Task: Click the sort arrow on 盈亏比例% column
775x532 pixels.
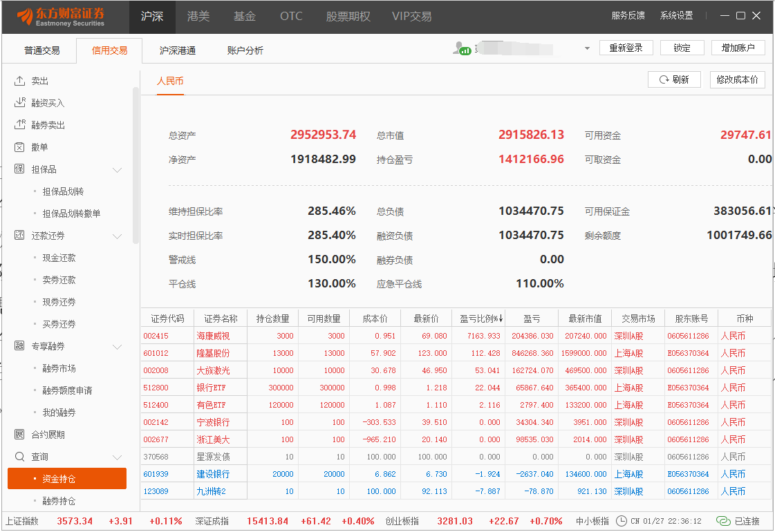Action: tap(501, 319)
